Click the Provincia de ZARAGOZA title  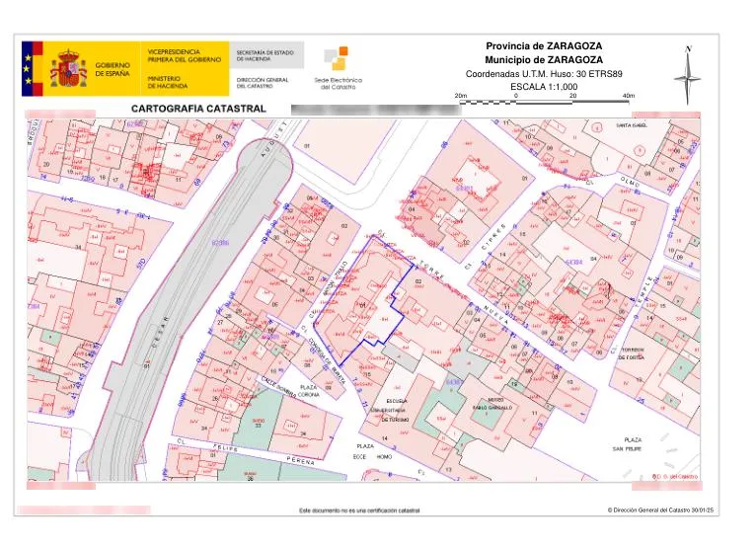coord(544,46)
